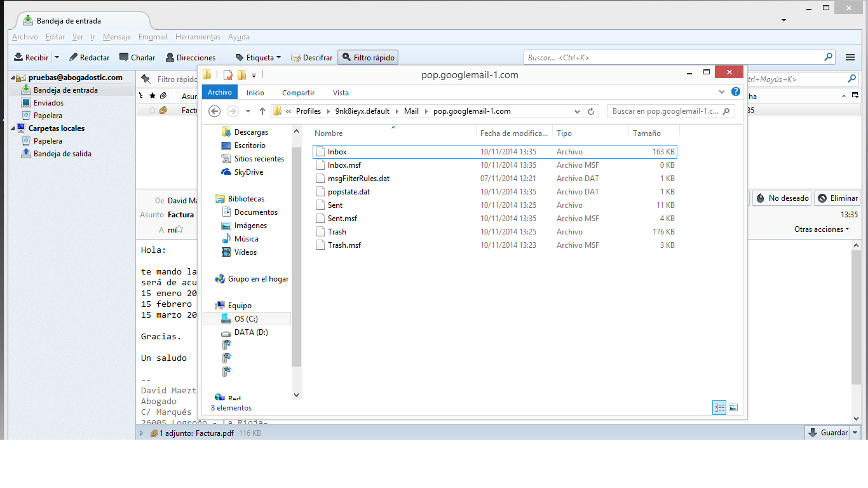Open Customize Quick Access Toolbar dropdown
Viewport: 868px width, 488px height.
(x=254, y=75)
